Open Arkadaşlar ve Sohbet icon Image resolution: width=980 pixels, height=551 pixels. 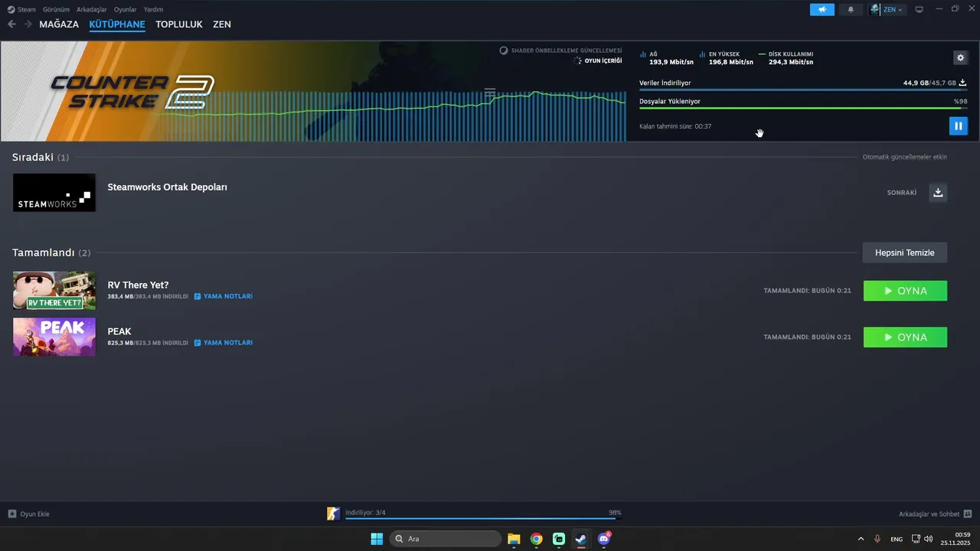(968, 514)
